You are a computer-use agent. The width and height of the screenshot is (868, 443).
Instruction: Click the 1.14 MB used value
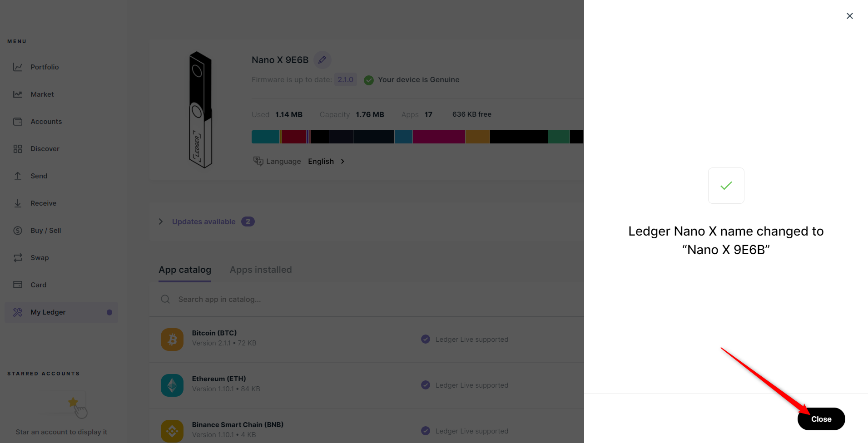pyautogui.click(x=289, y=114)
